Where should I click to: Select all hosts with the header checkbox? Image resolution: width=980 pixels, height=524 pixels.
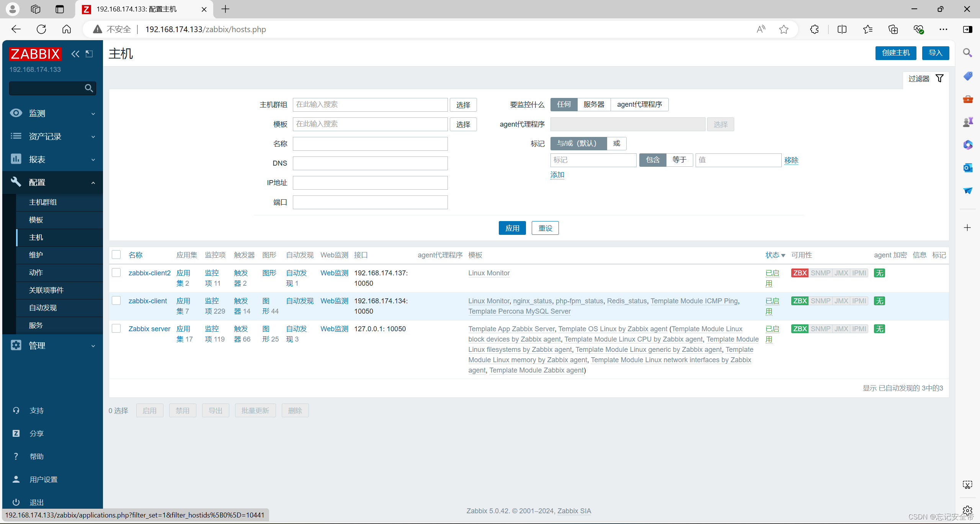(116, 255)
